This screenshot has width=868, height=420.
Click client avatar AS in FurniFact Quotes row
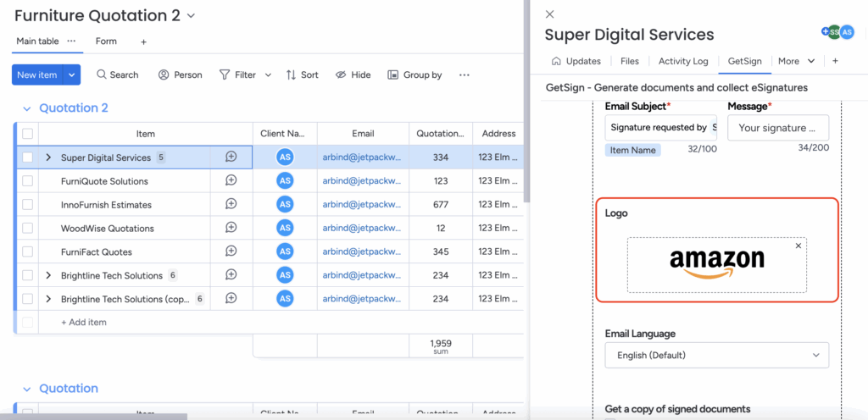point(285,251)
